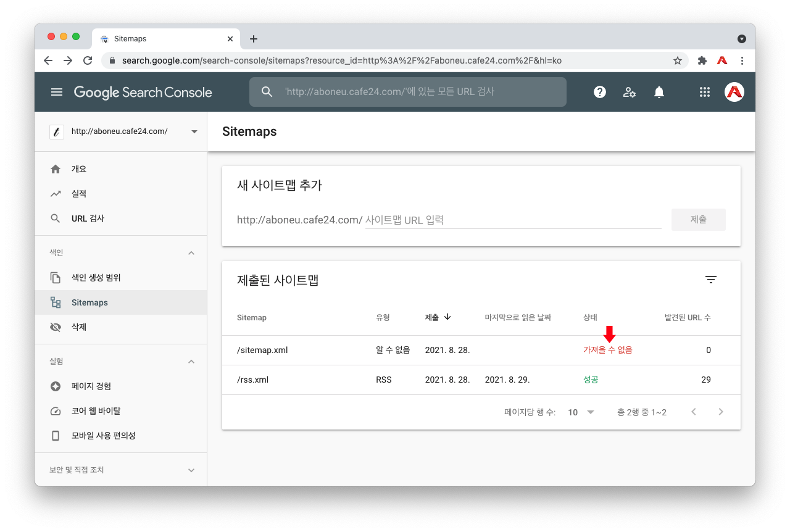Viewport: 790px width, 532px height.
Task: Focus the URL inspection search field
Action: pyautogui.click(x=408, y=92)
